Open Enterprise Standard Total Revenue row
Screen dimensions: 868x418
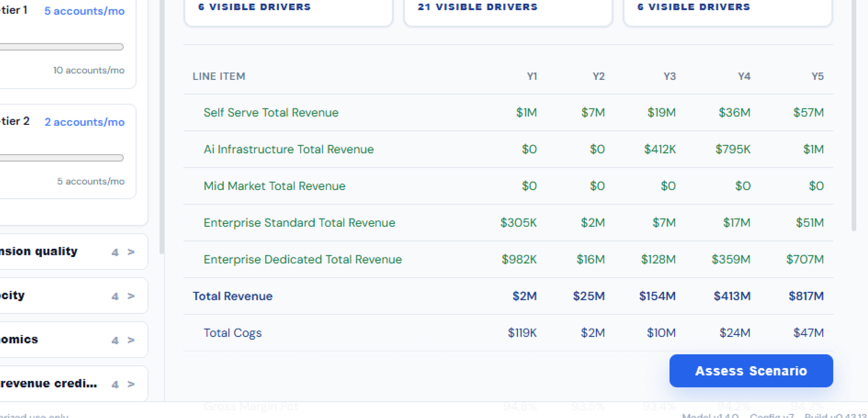[x=508, y=222]
